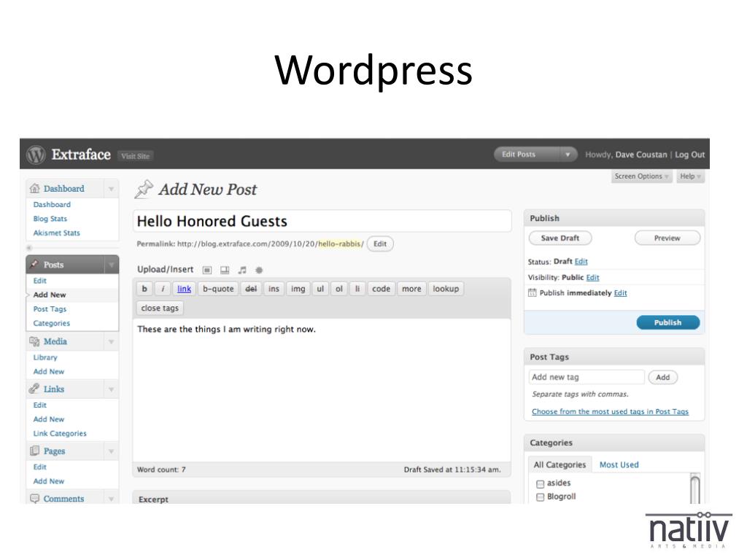The width and height of the screenshot is (747, 560).
Task: Insert an image with the img button
Action: coord(298,289)
